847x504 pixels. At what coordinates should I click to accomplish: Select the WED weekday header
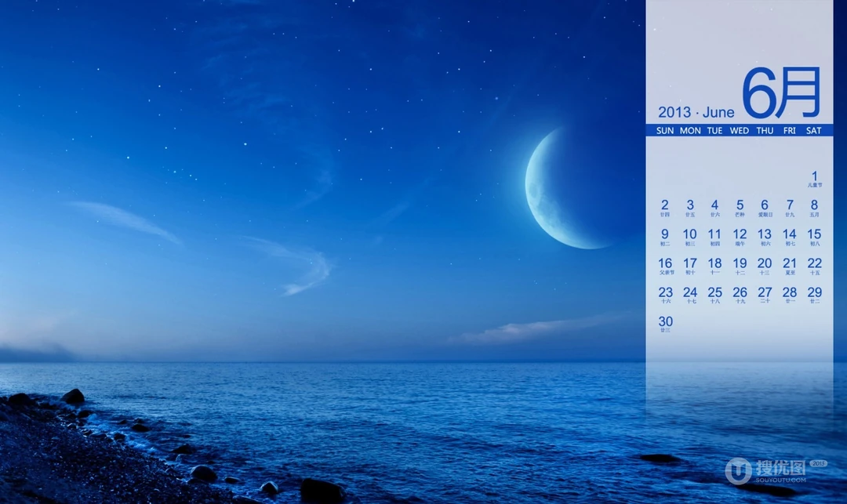click(740, 131)
